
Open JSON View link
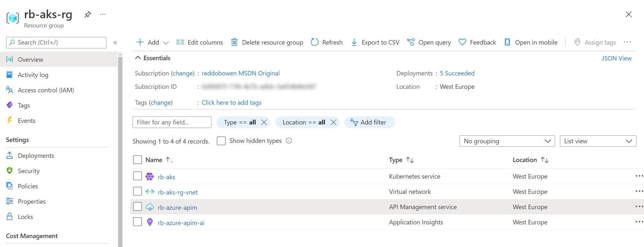(616, 58)
